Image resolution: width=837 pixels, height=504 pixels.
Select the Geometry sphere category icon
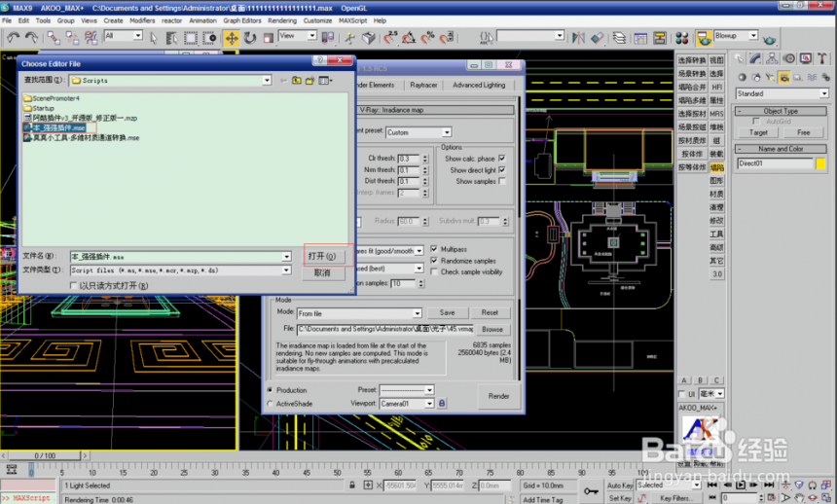click(742, 78)
